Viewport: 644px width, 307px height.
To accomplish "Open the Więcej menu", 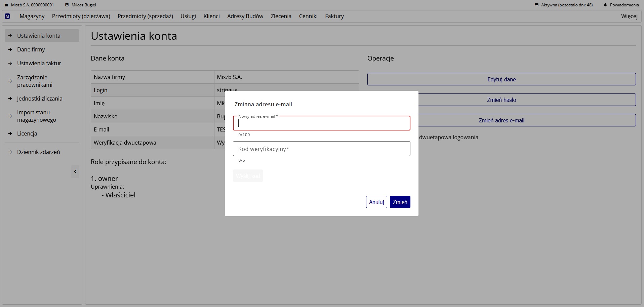I will [629, 16].
